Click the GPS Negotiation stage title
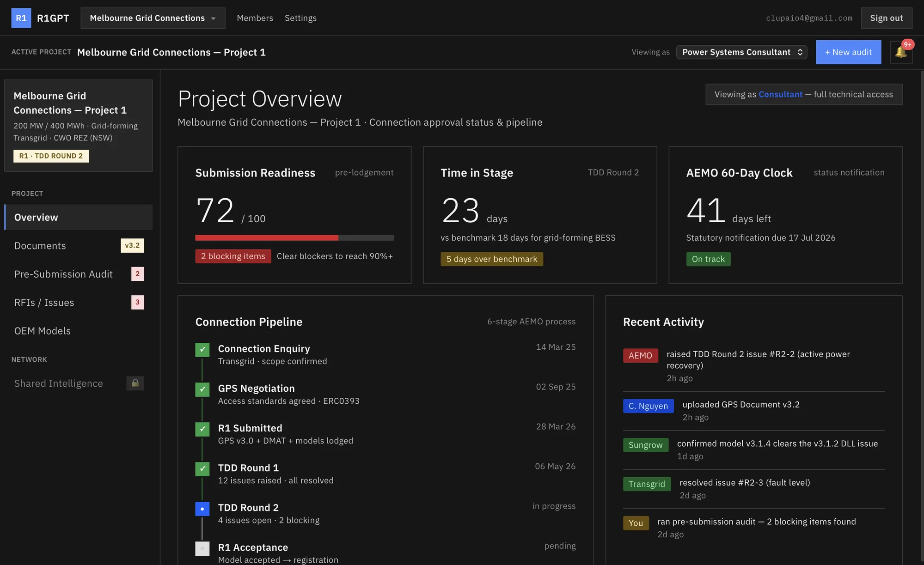The height and width of the screenshot is (565, 924). 257,389
